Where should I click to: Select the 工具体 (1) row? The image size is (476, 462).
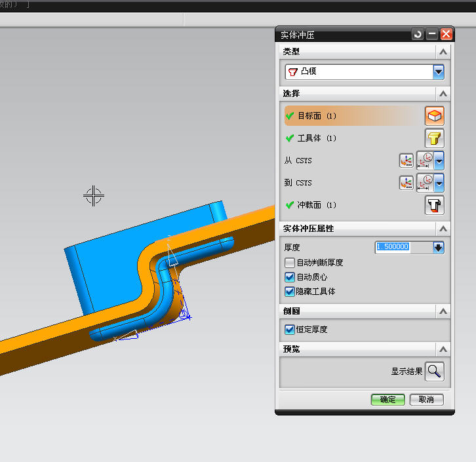[x=353, y=138]
